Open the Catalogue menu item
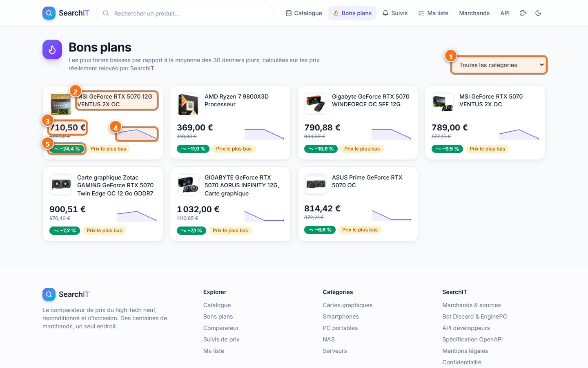 click(304, 13)
